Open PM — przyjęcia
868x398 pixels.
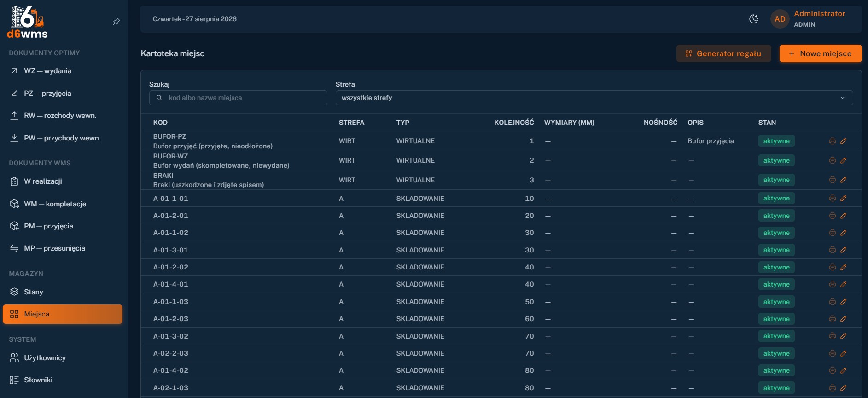point(63,226)
